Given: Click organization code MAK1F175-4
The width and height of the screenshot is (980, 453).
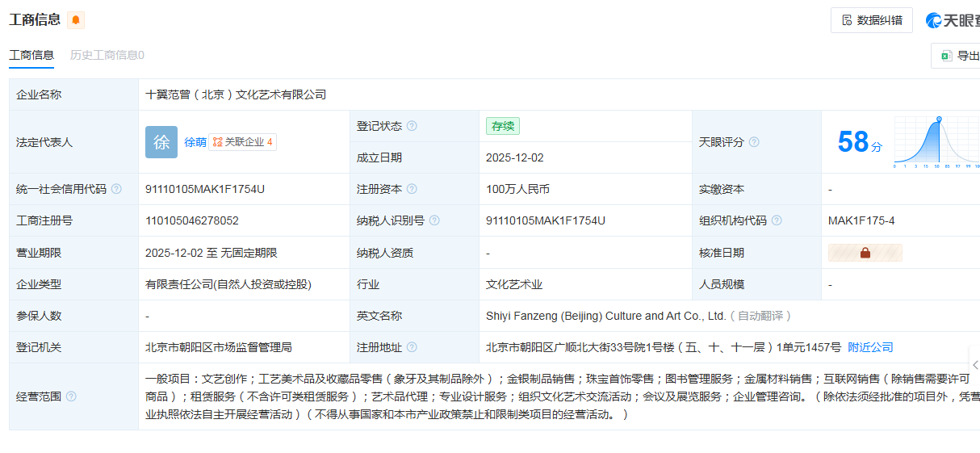Looking at the screenshot, I should [861, 220].
